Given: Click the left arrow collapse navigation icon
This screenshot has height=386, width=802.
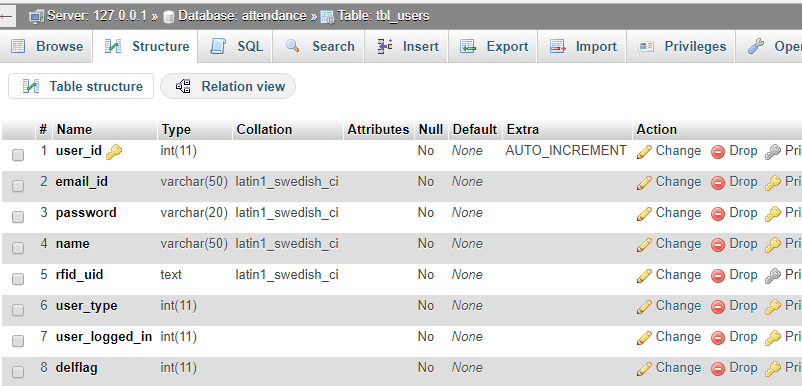Looking at the screenshot, I should point(6,16).
